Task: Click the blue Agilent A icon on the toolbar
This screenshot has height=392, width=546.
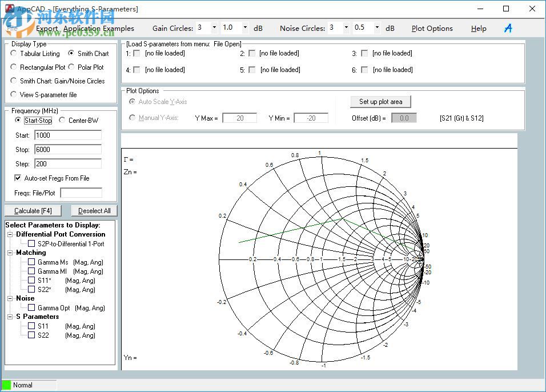Action: (508, 27)
